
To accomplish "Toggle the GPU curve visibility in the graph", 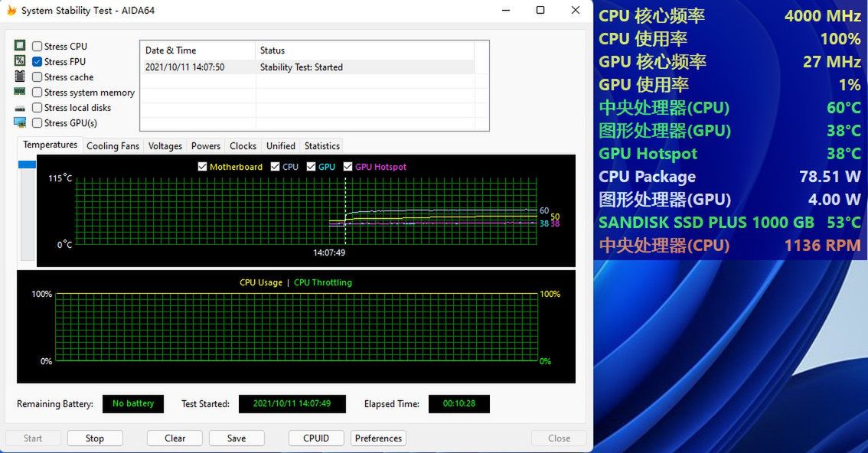I will pos(309,166).
